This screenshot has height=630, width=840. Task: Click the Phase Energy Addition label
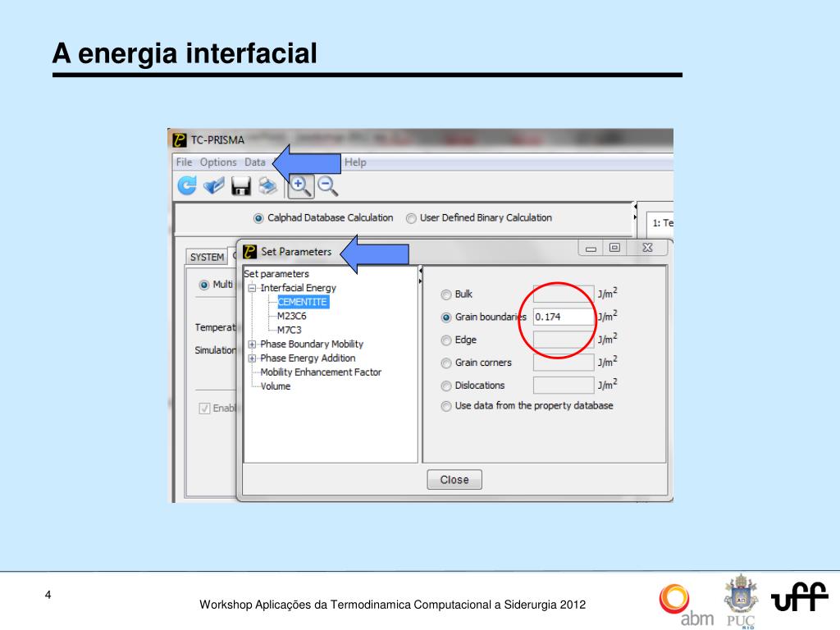point(308,358)
